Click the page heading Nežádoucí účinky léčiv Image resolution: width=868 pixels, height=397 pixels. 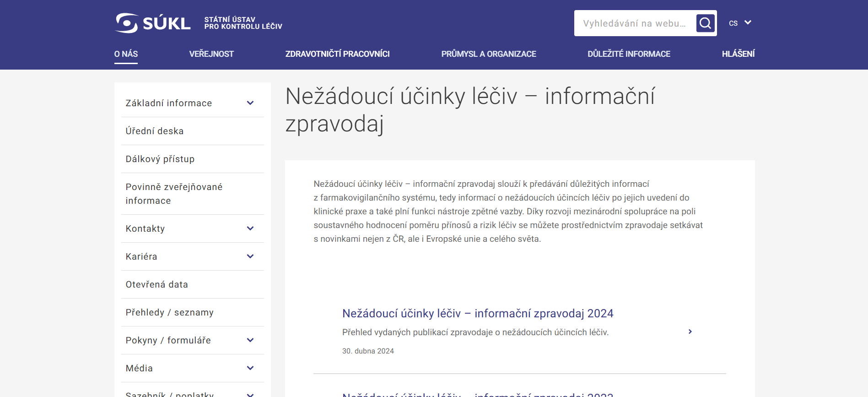470,110
